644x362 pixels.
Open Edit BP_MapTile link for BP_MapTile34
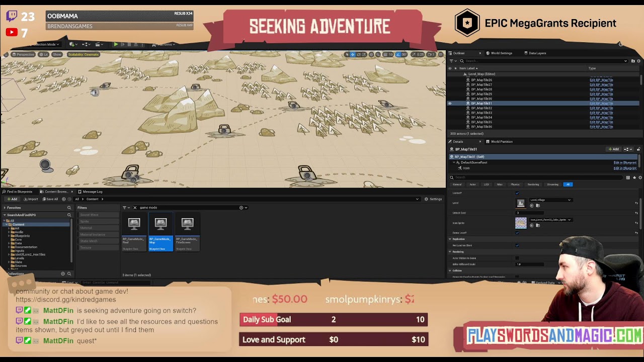(x=601, y=118)
